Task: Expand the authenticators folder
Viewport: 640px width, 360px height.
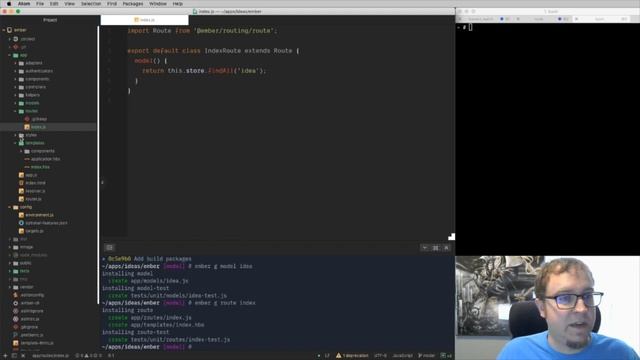Action: click(16, 71)
